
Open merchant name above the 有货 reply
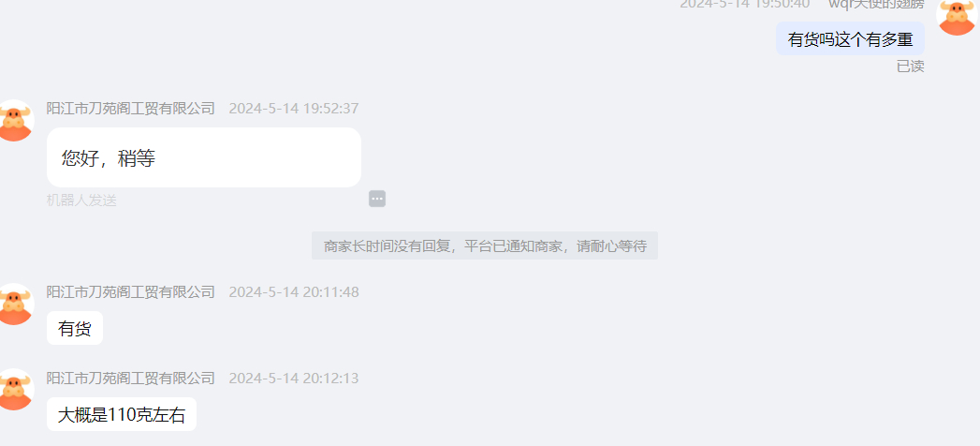click(x=131, y=292)
